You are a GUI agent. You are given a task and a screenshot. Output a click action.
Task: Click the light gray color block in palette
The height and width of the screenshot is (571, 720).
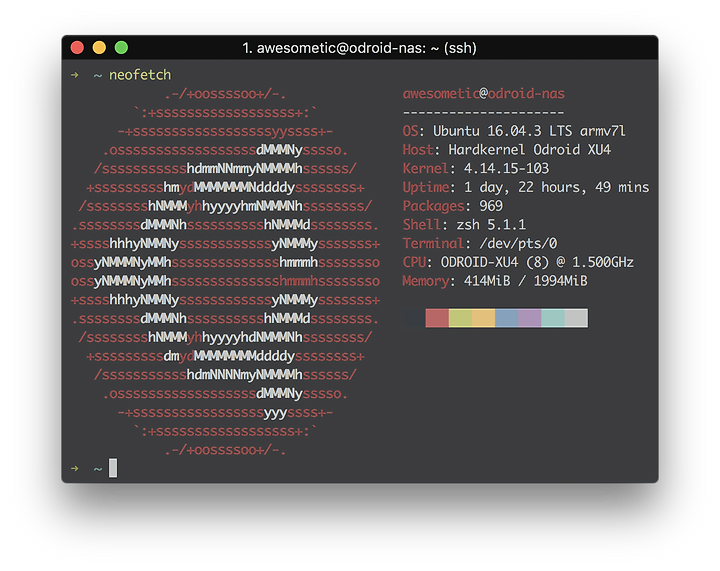pos(576,318)
